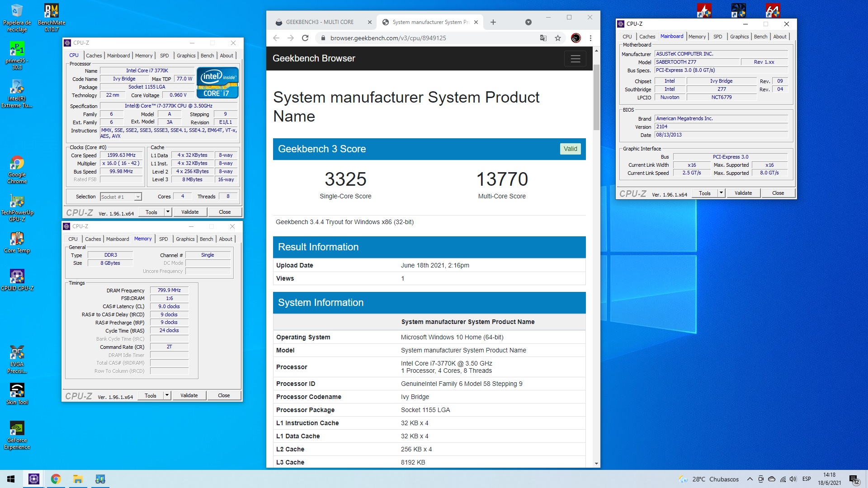868x488 pixels.
Task: Open Graphics tab in CPU-Z Memory window
Action: point(185,239)
